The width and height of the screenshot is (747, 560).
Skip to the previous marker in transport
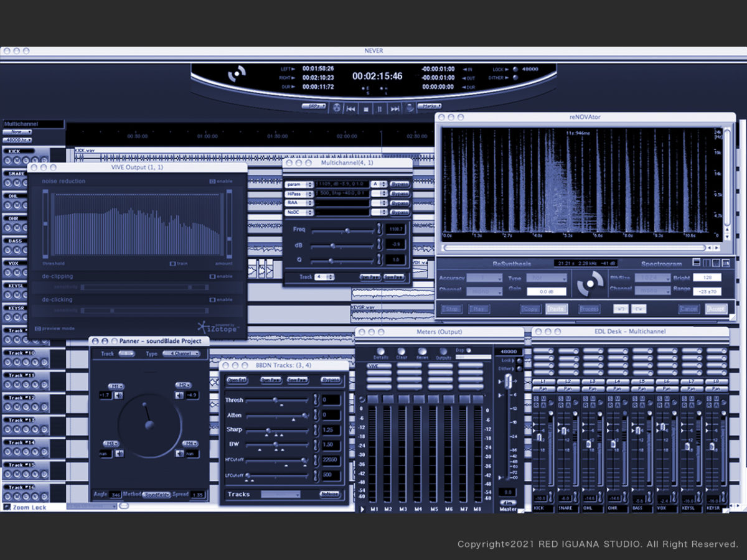[352, 108]
